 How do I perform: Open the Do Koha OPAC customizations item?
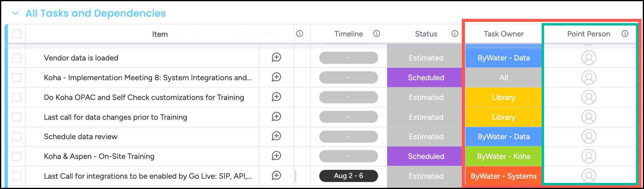pos(144,97)
